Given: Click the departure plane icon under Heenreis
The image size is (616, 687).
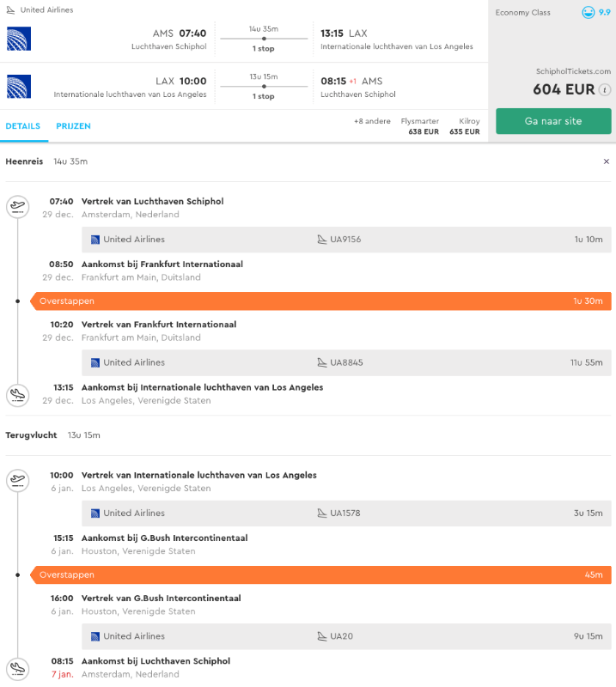Looking at the screenshot, I should (17, 206).
